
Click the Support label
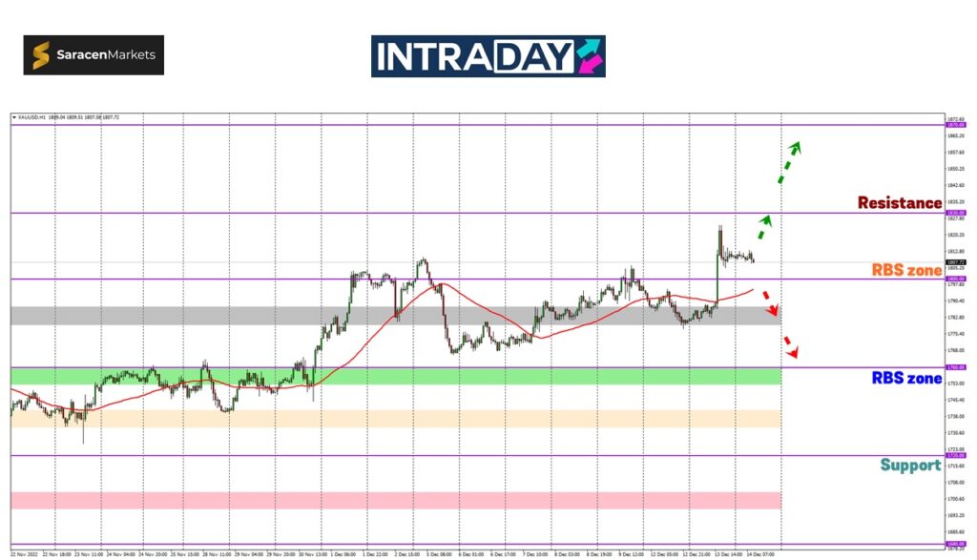point(910,466)
